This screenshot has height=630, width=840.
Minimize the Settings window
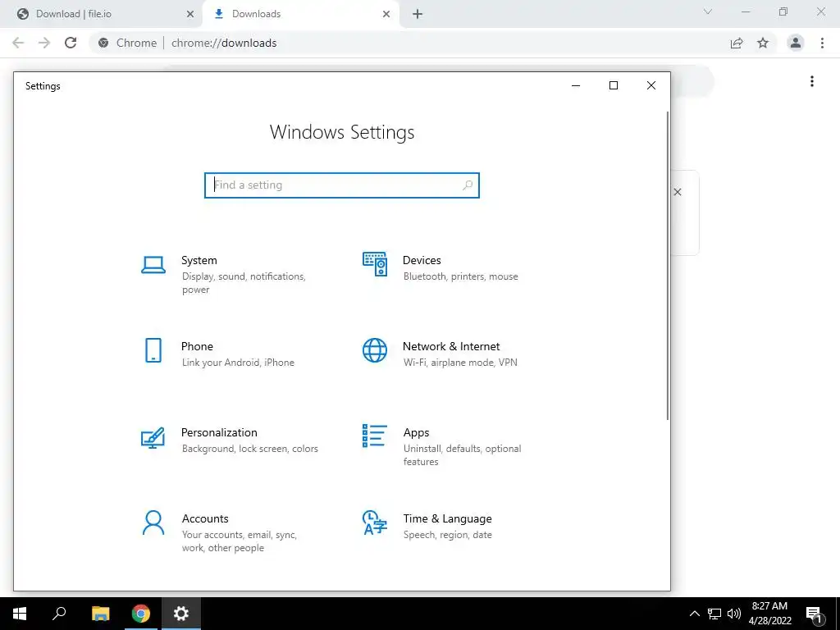click(576, 85)
